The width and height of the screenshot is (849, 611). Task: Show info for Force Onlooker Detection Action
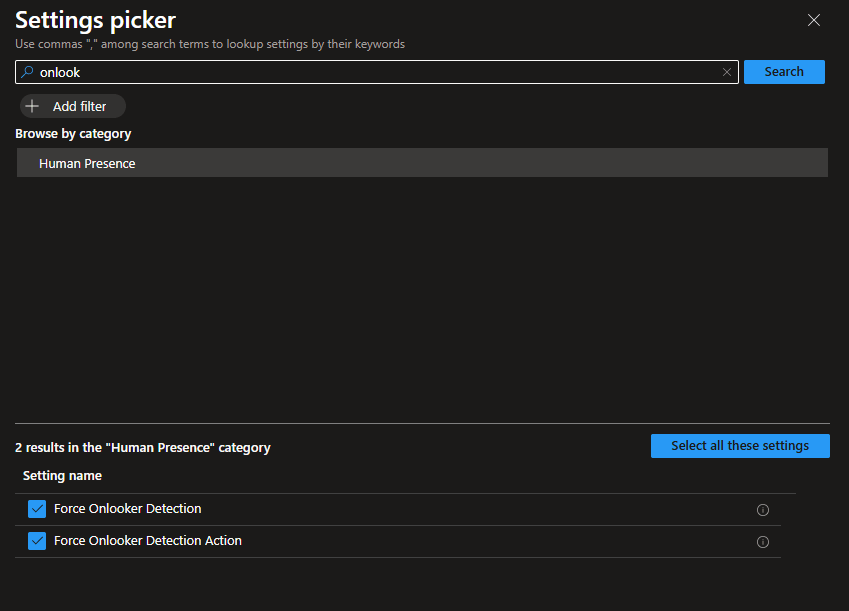point(763,542)
